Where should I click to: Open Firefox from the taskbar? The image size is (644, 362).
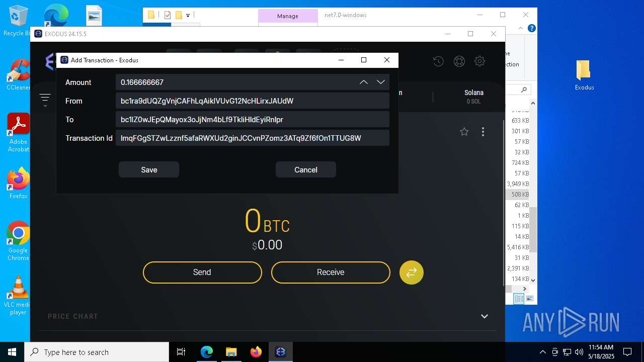tap(256, 352)
